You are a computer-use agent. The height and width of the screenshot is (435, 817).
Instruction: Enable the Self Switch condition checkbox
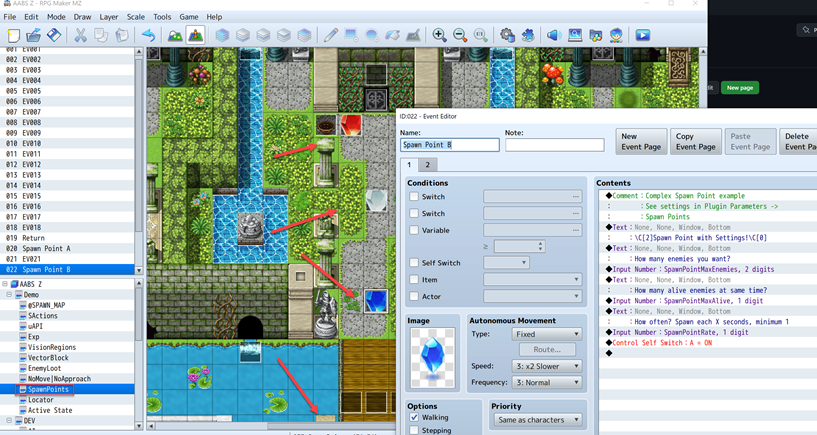coord(414,263)
